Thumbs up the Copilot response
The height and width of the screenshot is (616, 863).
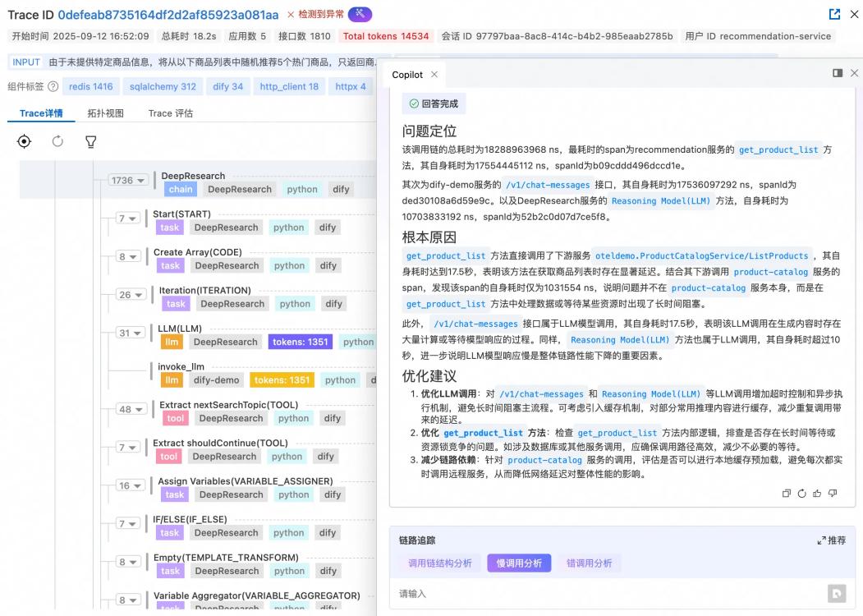[x=817, y=493]
